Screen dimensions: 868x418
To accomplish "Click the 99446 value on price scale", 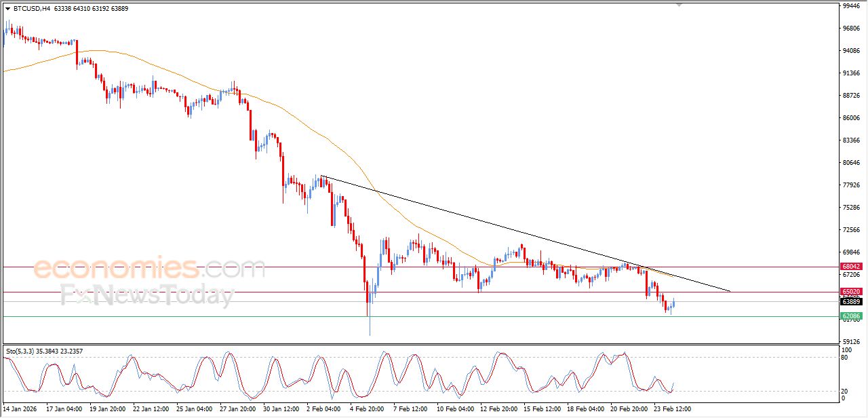I will 850,6.
